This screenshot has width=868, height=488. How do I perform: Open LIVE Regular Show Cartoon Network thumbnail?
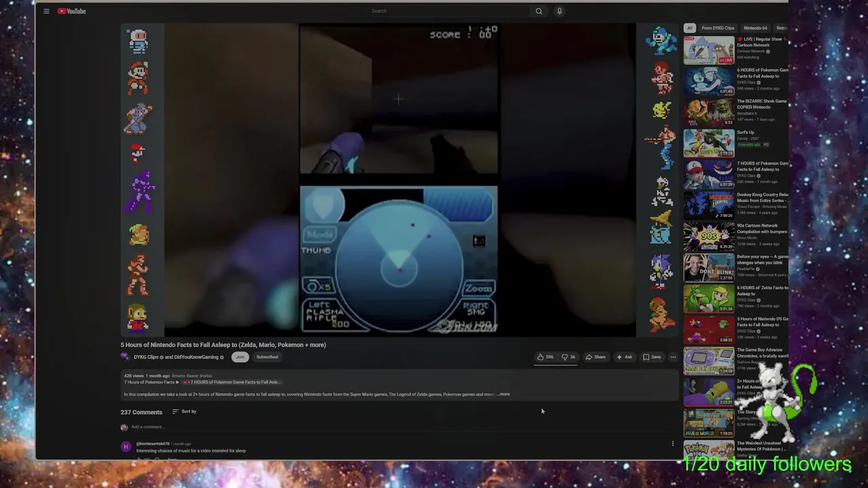point(709,50)
